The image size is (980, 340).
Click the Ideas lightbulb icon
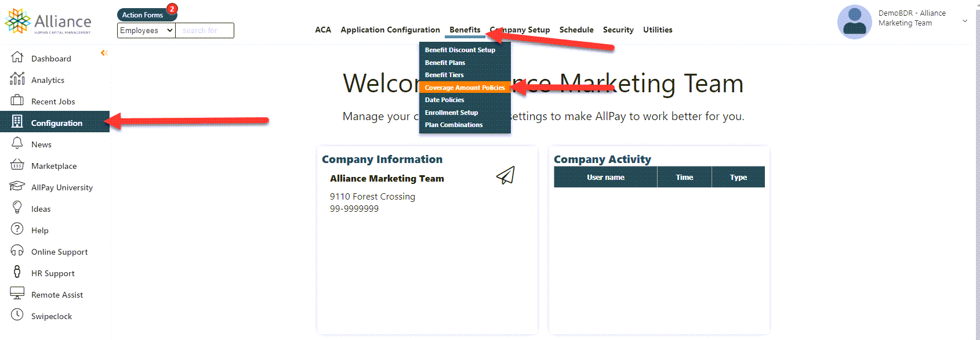tap(17, 207)
